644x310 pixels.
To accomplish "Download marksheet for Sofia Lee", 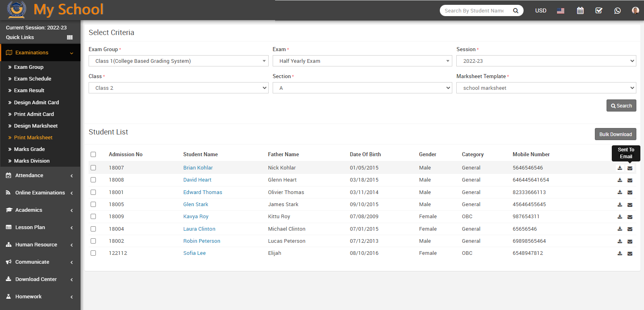I will 620,253.
